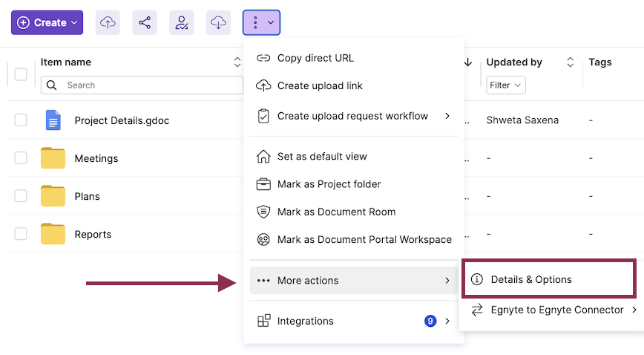The image size is (644, 355).
Task: Toggle the select-all checkbox in header
Action: (21, 74)
